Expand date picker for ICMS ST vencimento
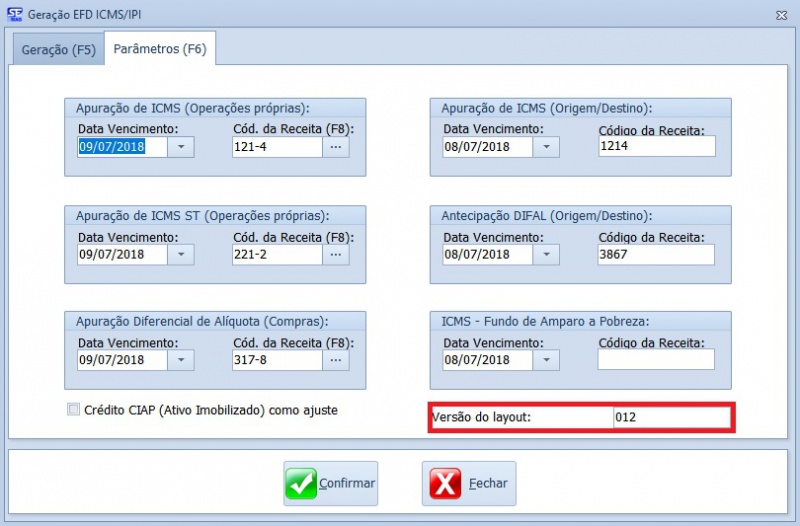800x526 pixels. pos(181,254)
